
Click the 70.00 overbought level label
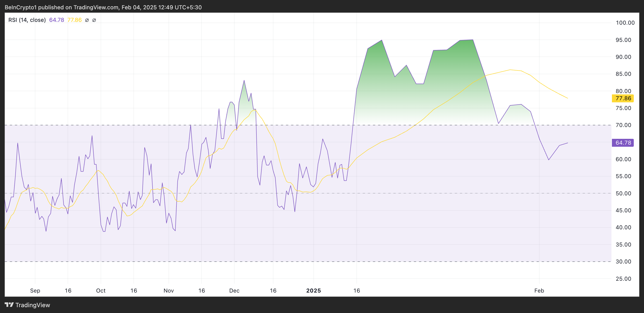click(623, 125)
